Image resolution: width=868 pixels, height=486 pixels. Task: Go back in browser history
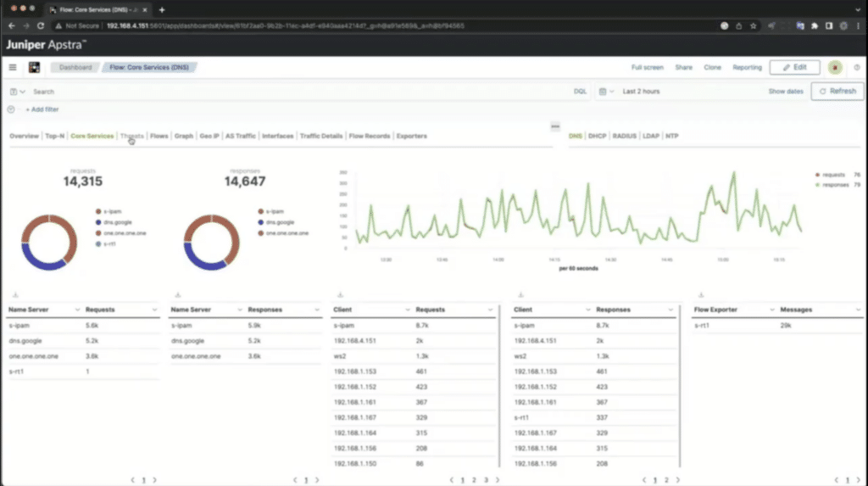[x=12, y=25]
